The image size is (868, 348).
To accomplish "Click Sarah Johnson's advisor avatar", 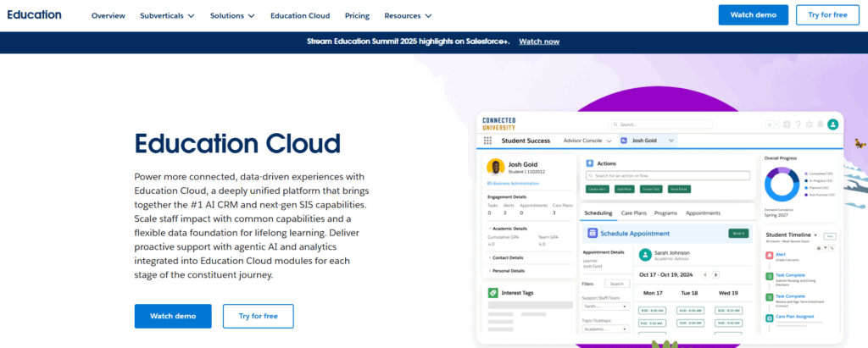I will (x=644, y=255).
